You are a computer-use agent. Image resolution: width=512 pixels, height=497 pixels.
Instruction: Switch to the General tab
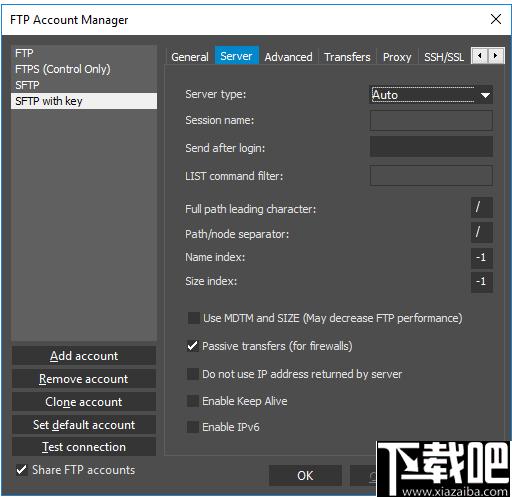tap(190, 57)
